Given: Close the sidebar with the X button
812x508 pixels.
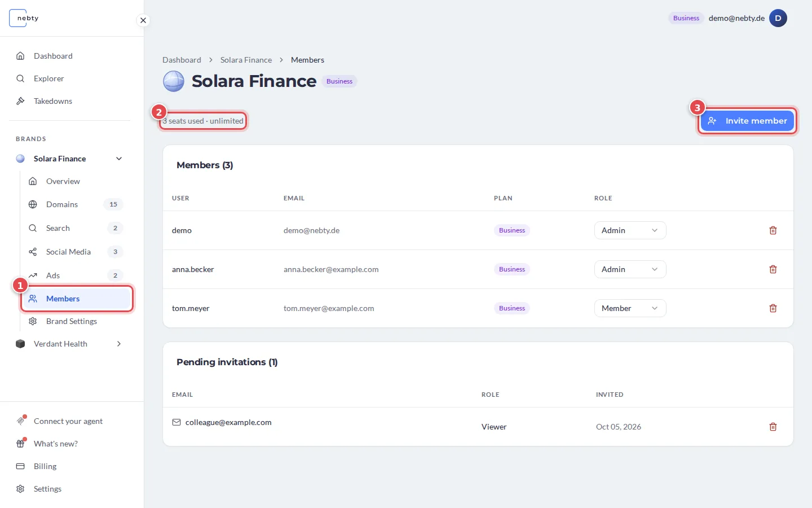Looking at the screenshot, I should tap(143, 20).
